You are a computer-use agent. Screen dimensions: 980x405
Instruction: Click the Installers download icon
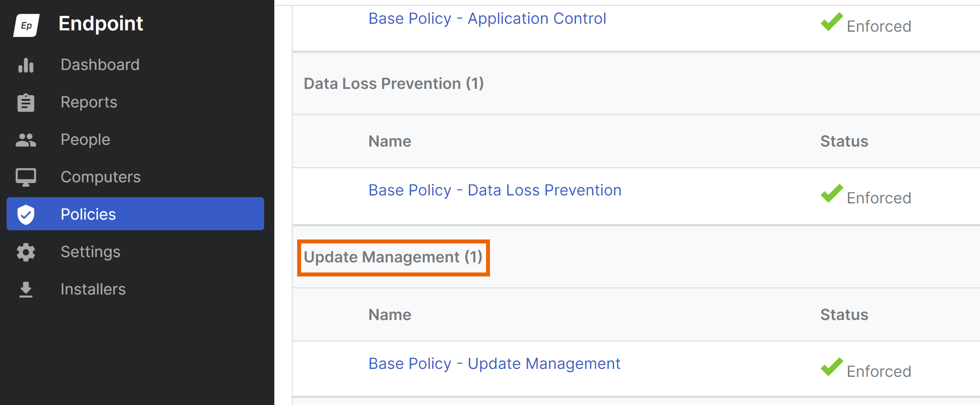tap(26, 290)
